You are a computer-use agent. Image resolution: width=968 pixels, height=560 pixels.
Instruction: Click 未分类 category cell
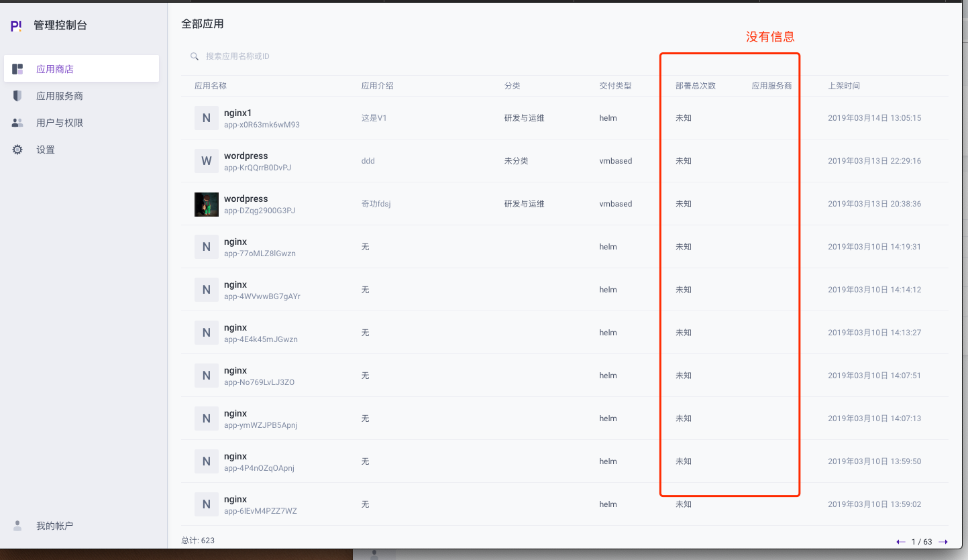click(517, 161)
